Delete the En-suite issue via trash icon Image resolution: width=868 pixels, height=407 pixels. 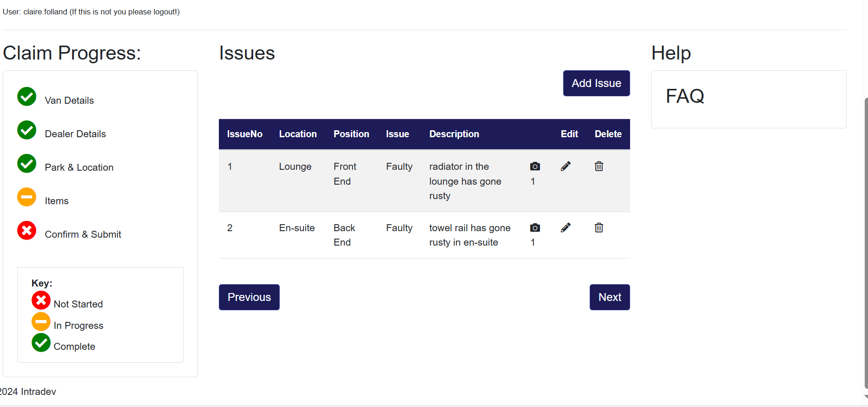coord(599,228)
